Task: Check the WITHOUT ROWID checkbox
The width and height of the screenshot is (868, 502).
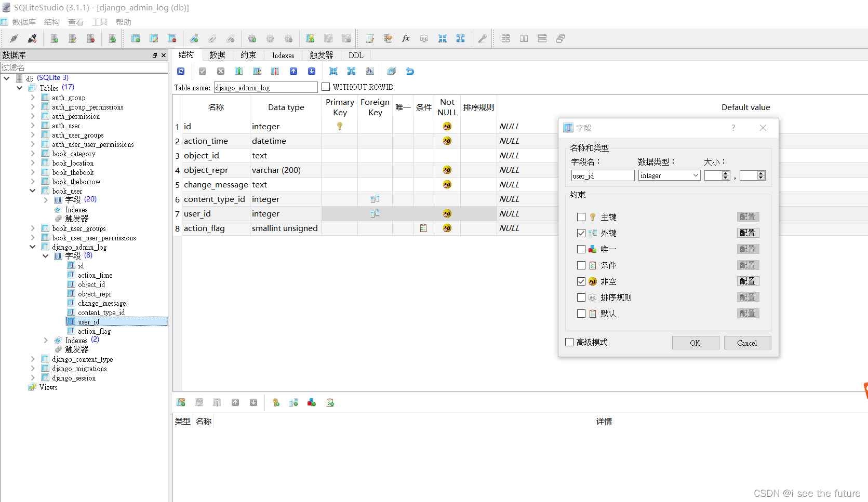Action: (326, 87)
